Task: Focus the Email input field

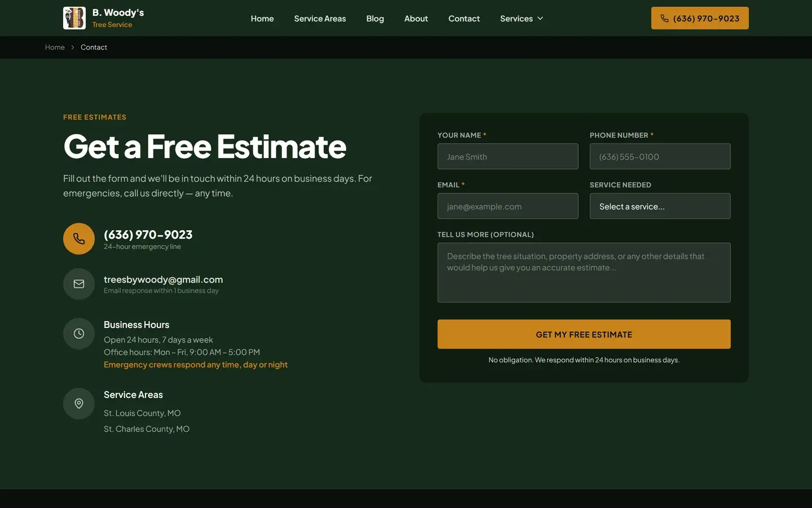Action: click(508, 206)
